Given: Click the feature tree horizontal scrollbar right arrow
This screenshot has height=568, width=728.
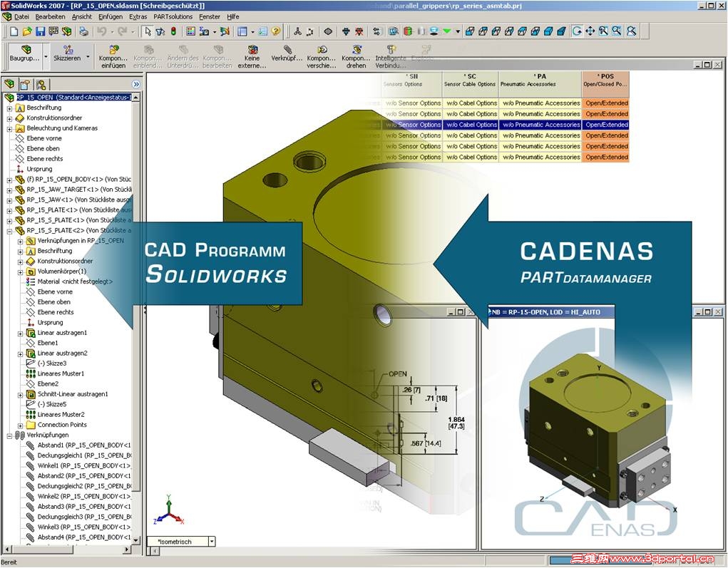Looking at the screenshot, I should [127, 549].
